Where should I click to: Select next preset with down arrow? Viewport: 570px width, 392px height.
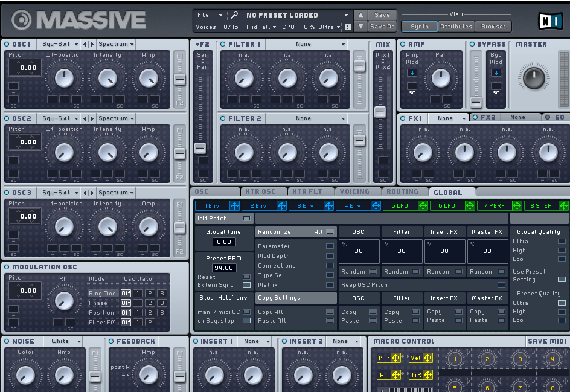(x=360, y=26)
